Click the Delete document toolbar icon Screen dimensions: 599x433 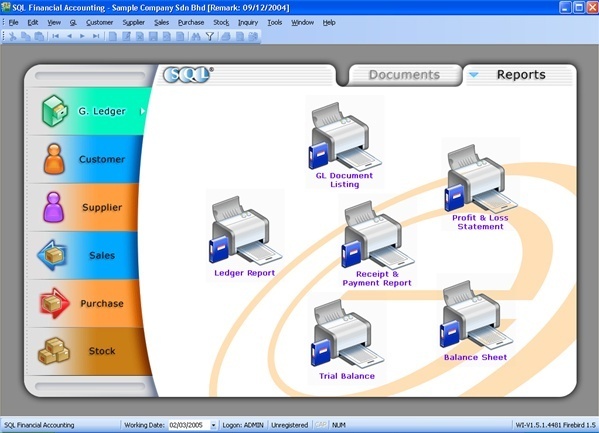pos(140,36)
